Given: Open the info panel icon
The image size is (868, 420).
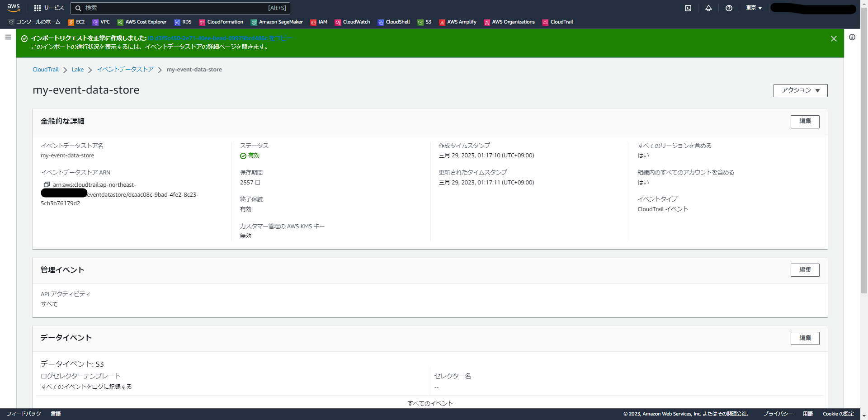Looking at the screenshot, I should [852, 37].
